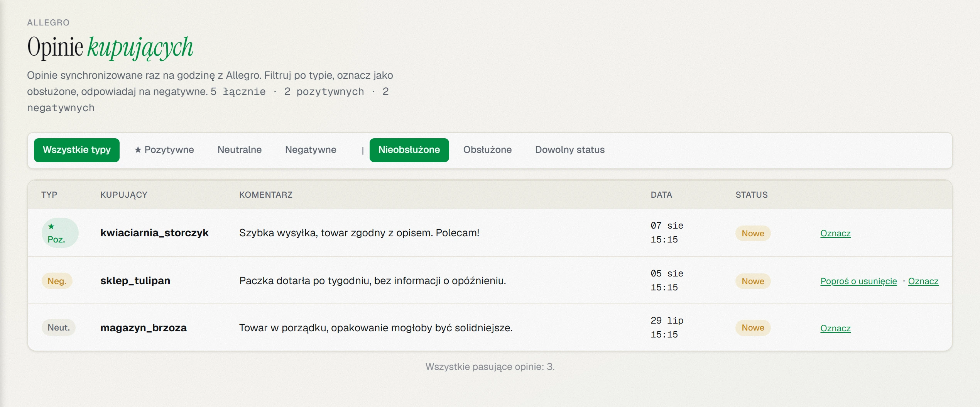
Task: Show Obsłużone opinions
Action: [487, 150]
